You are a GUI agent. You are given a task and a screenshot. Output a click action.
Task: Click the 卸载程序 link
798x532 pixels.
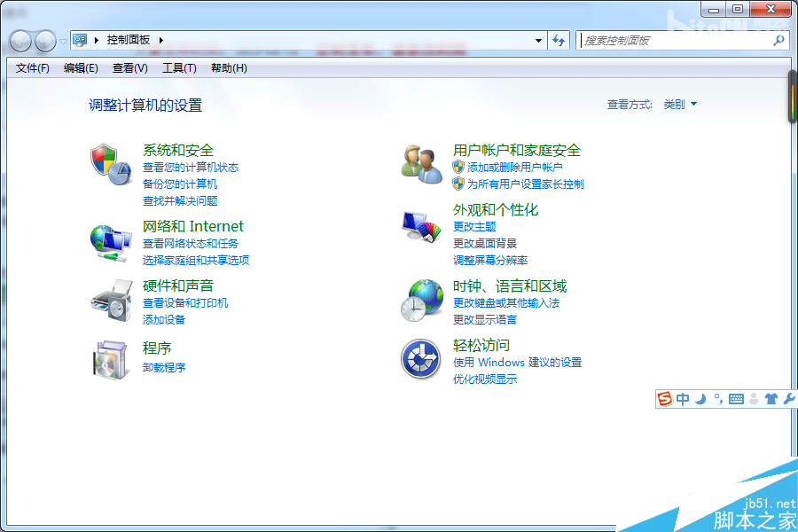click(x=164, y=368)
